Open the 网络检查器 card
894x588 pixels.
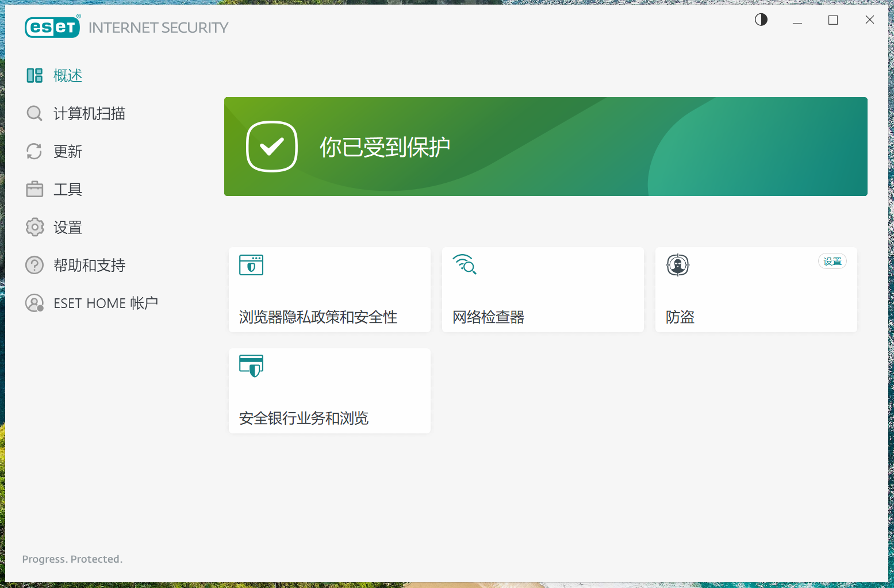coord(543,290)
